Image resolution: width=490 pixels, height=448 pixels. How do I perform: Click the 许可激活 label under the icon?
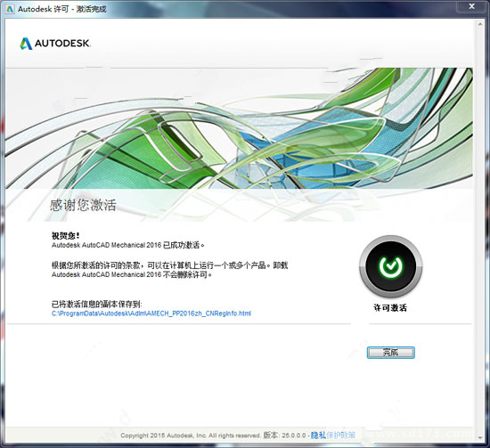coord(390,308)
